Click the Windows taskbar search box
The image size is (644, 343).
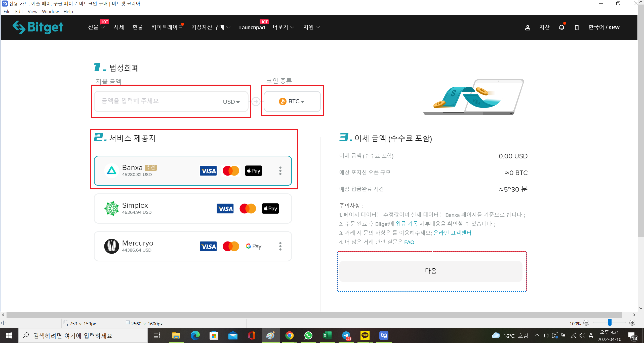click(x=83, y=335)
